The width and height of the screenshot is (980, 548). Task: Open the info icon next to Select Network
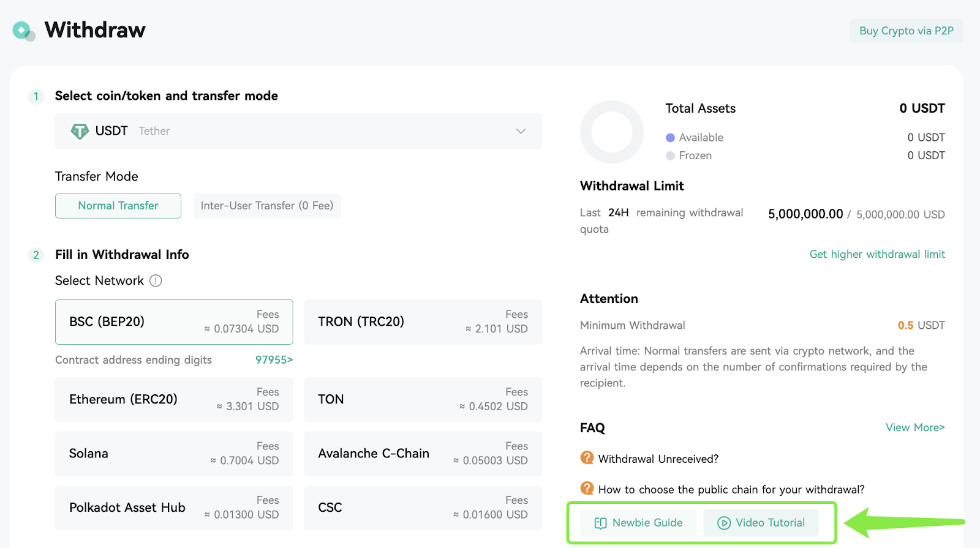(x=156, y=280)
